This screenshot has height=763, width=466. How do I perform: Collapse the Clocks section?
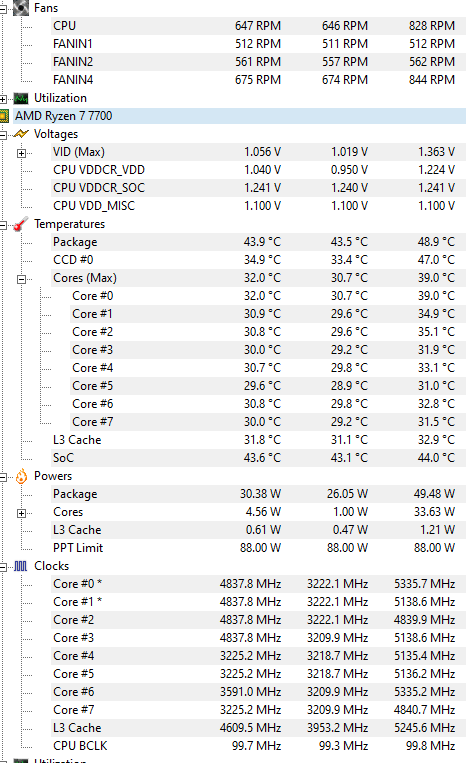pyautogui.click(x=3, y=567)
